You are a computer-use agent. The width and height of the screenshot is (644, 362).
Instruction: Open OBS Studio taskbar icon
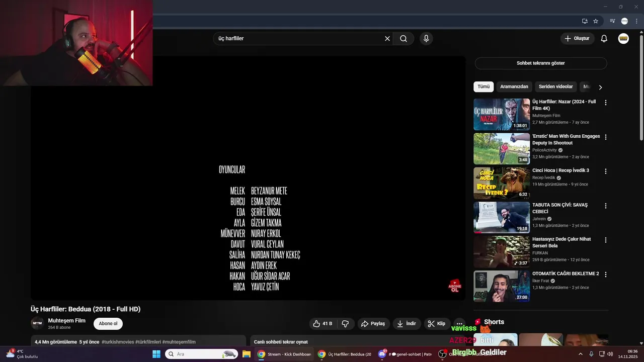pos(442,354)
